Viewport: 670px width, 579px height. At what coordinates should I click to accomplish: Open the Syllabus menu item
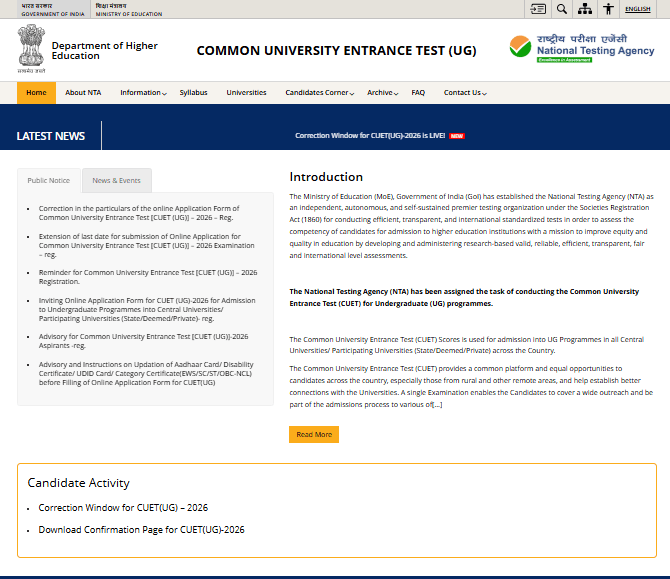pyautogui.click(x=193, y=93)
